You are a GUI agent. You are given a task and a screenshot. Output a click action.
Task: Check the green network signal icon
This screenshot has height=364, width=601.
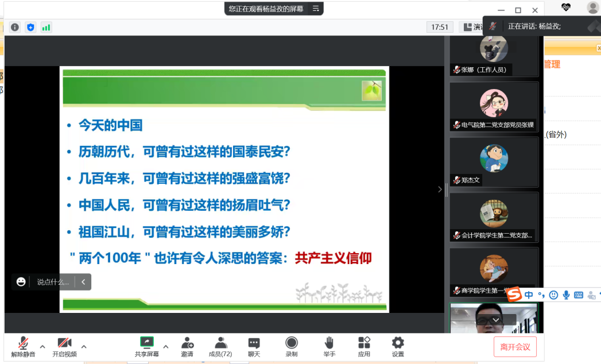46,27
